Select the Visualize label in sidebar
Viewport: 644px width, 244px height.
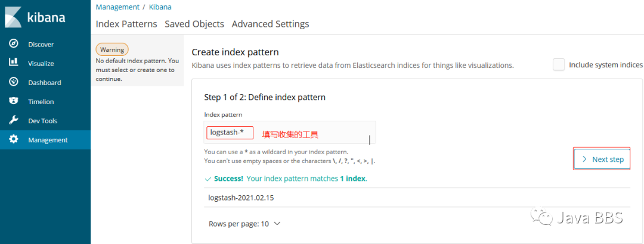41,64
